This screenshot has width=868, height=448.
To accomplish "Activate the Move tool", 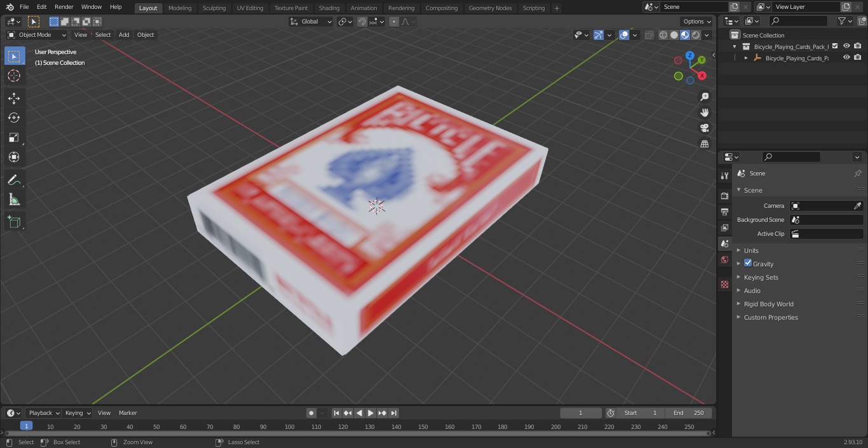I will click(14, 98).
